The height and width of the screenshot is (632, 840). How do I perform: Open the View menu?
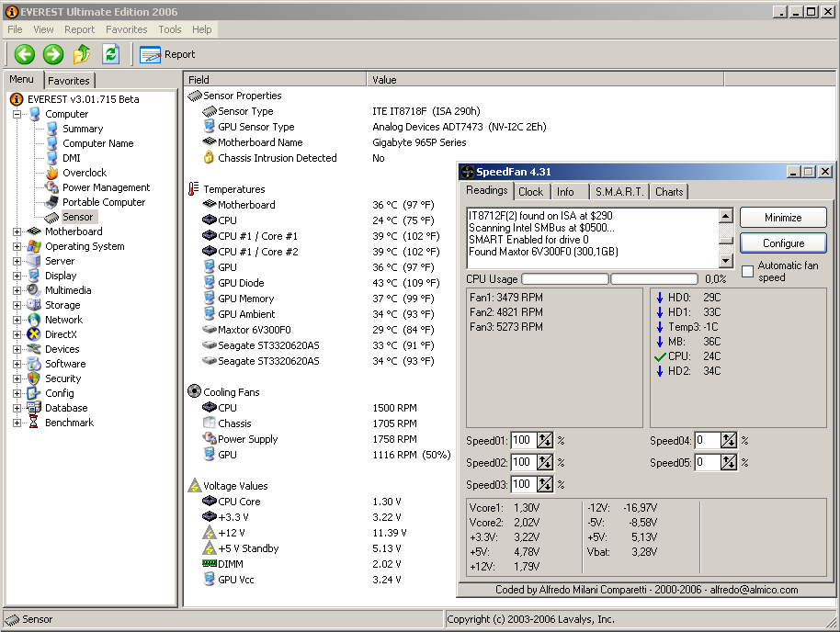tap(43, 29)
